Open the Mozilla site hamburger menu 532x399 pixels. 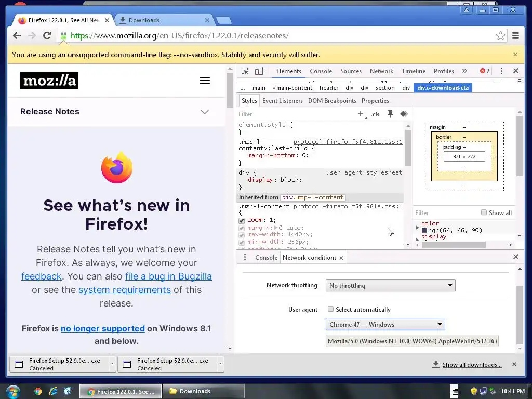(x=205, y=81)
